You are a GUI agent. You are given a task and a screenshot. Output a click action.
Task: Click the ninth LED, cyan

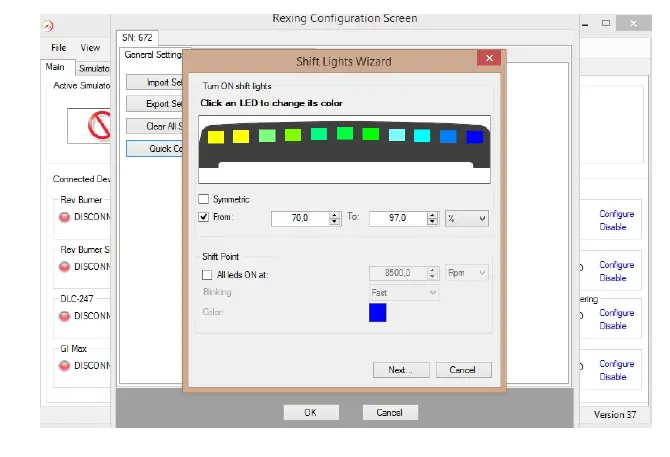[422, 135]
